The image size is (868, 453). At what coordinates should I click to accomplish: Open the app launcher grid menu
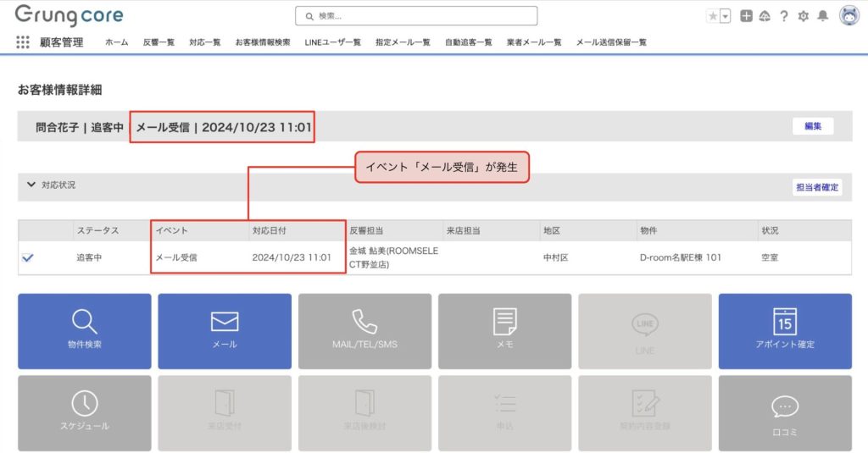[23, 42]
